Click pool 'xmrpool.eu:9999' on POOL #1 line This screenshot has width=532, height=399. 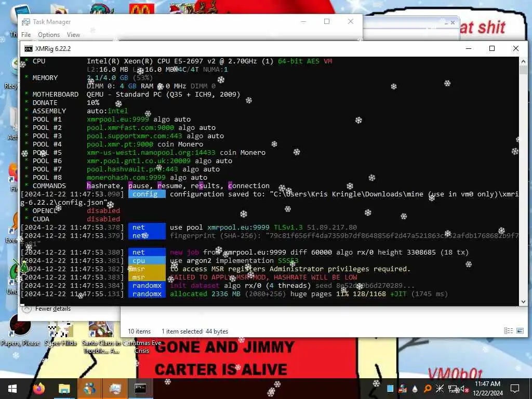click(x=118, y=119)
